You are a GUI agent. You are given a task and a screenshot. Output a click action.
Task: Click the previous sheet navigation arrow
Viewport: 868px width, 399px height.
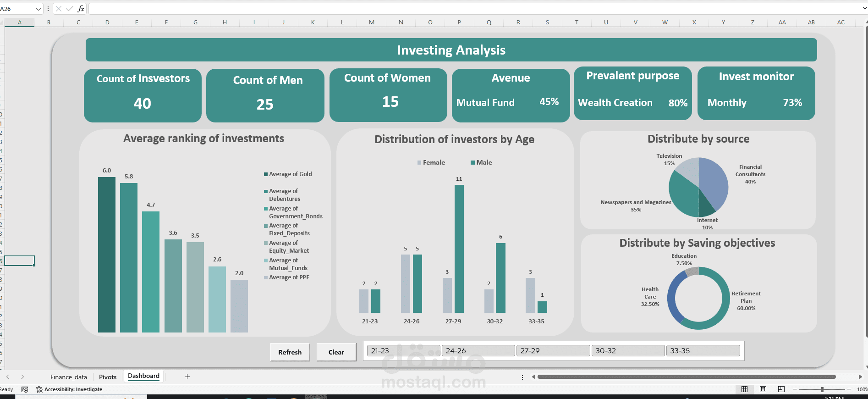pyautogui.click(x=8, y=377)
